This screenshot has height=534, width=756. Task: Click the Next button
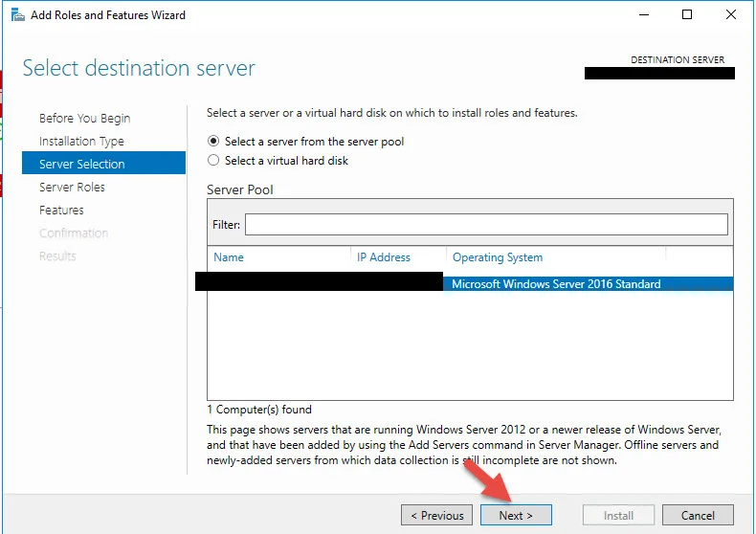[516, 515]
